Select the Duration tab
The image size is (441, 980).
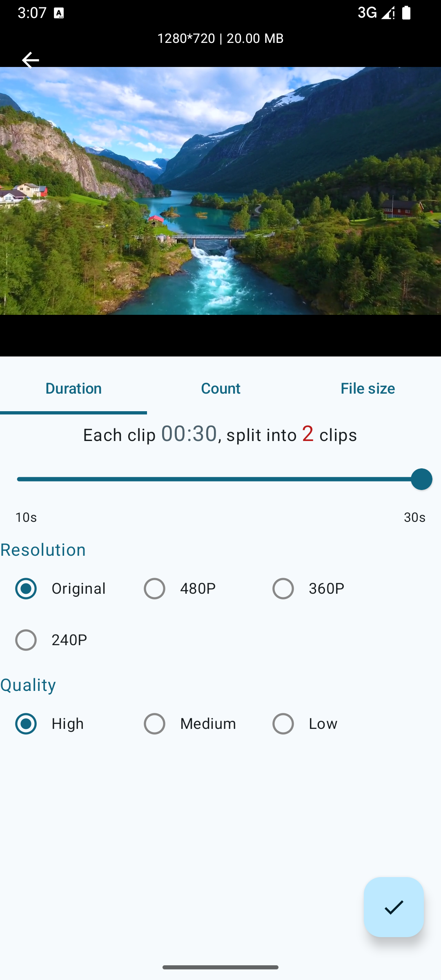click(x=73, y=388)
